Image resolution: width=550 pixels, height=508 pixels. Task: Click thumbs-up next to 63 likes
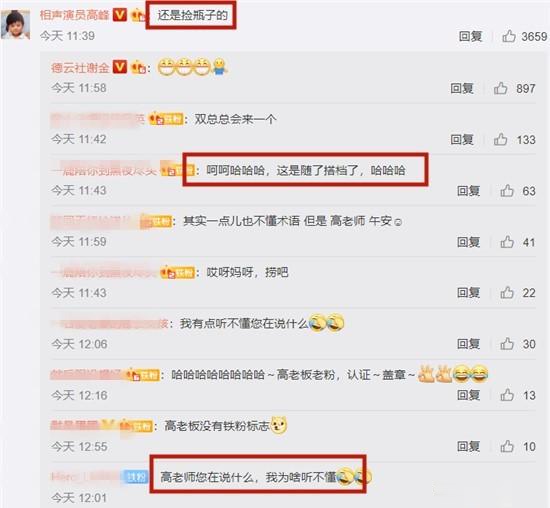pyautogui.click(x=507, y=190)
